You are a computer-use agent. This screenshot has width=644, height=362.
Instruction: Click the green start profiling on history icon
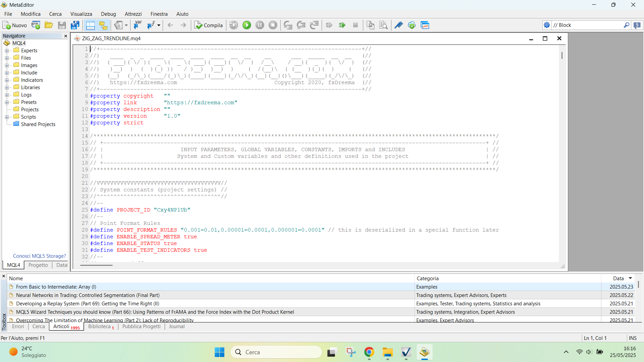(342, 25)
